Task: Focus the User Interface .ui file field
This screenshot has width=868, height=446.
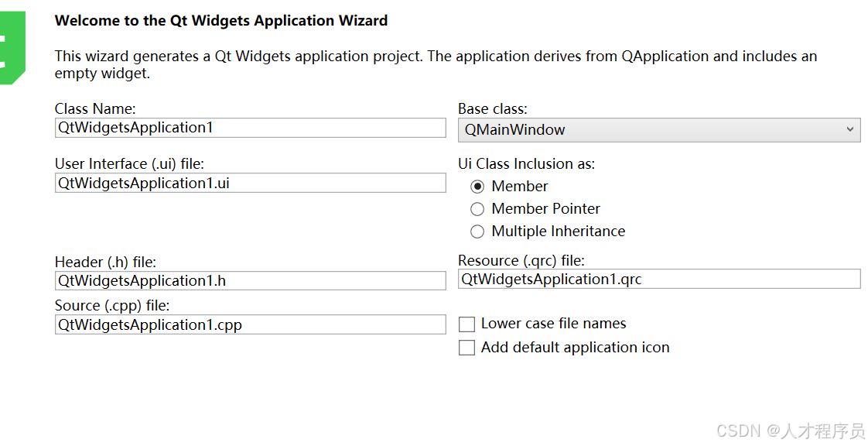Action: click(x=250, y=183)
